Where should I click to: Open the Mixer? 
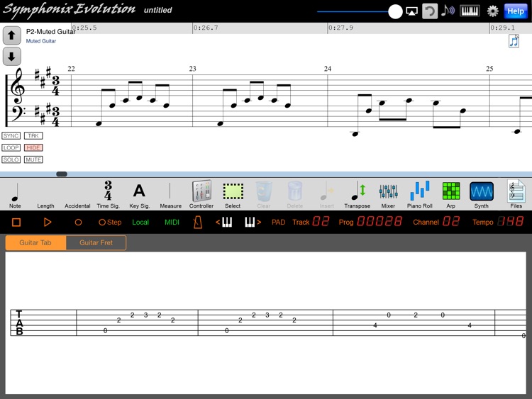388,195
